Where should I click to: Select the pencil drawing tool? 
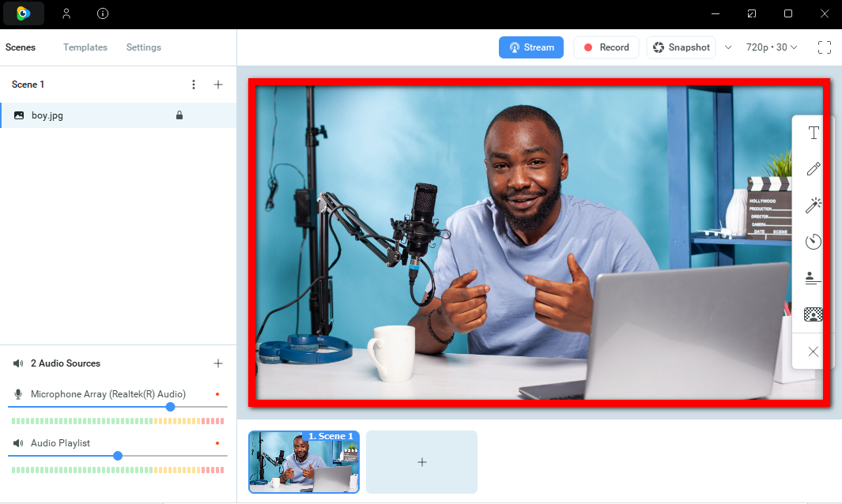813,169
